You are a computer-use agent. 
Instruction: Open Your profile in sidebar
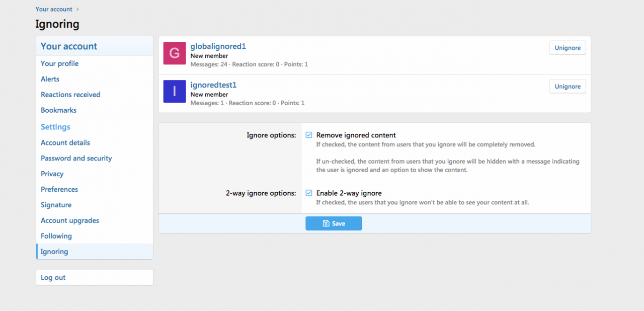(x=59, y=63)
